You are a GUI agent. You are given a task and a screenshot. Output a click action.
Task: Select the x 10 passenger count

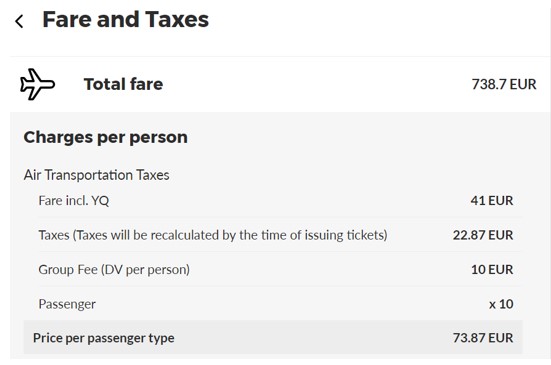pyautogui.click(x=501, y=304)
